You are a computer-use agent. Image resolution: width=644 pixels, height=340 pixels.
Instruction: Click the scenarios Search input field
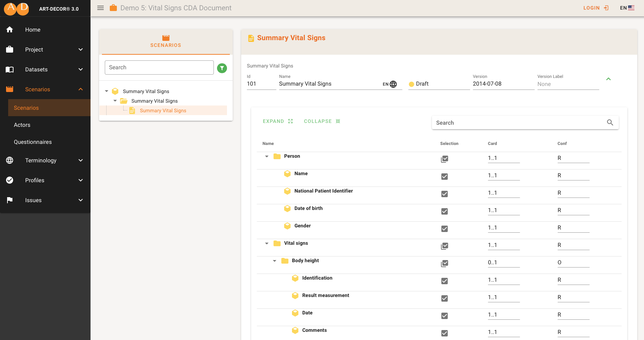159,68
